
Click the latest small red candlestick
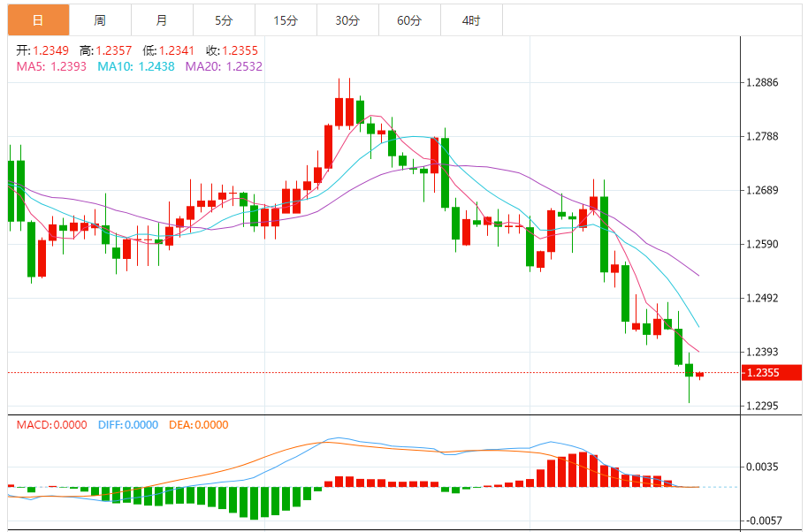click(700, 375)
